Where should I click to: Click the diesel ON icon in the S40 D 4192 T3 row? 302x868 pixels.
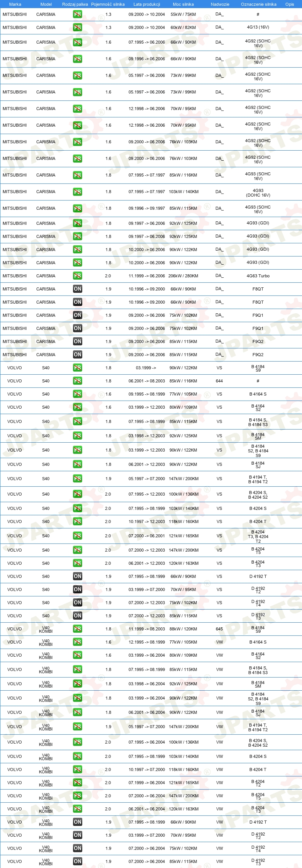[77, 616]
